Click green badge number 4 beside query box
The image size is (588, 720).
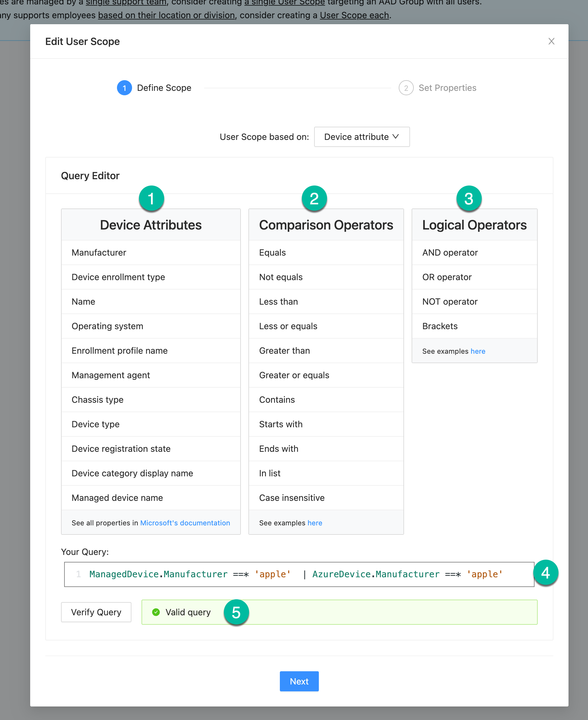545,573
